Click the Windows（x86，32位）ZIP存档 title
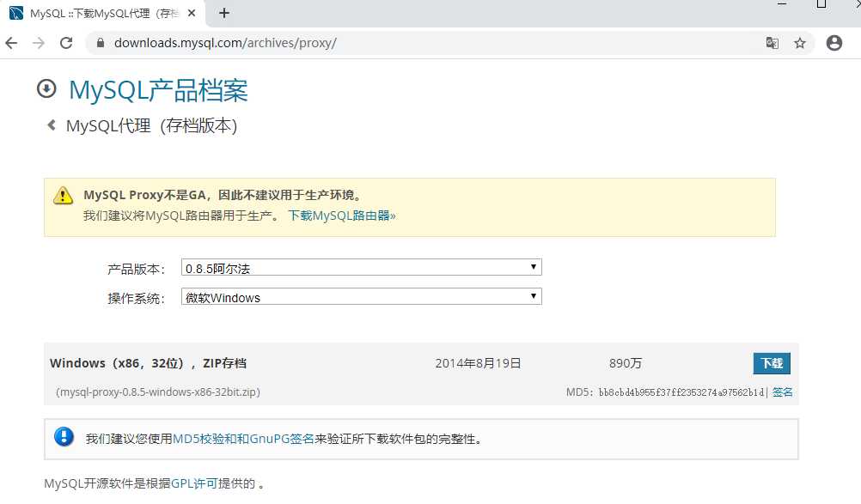 [x=149, y=363]
